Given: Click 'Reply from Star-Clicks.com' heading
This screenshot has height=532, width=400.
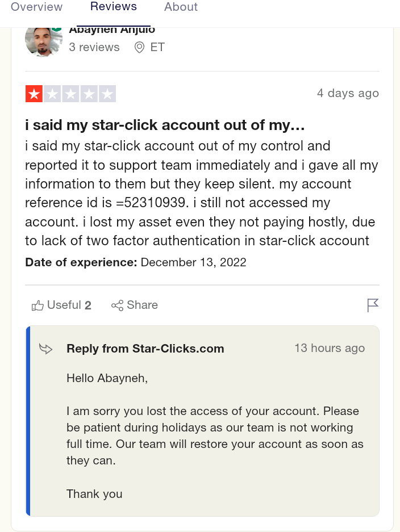Looking at the screenshot, I should pyautogui.click(x=145, y=349).
